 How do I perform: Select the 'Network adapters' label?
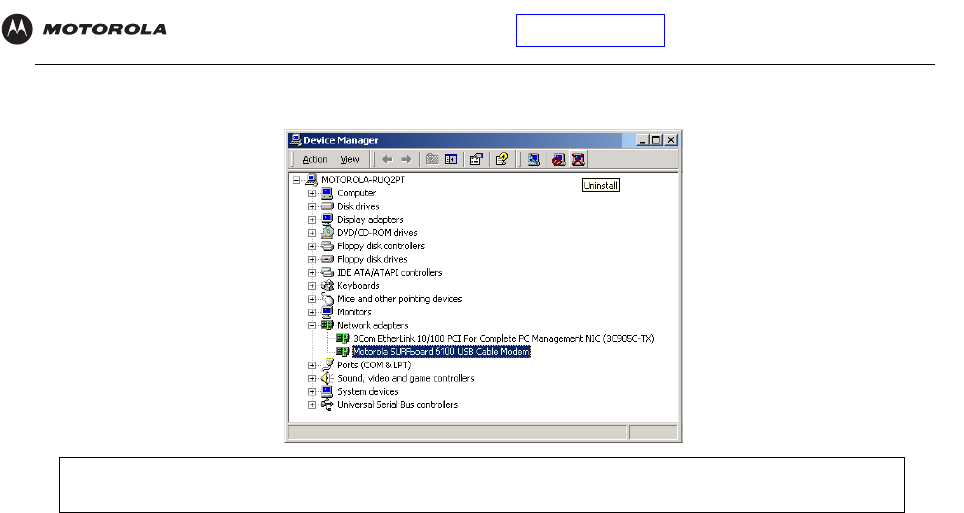pyautogui.click(x=373, y=325)
